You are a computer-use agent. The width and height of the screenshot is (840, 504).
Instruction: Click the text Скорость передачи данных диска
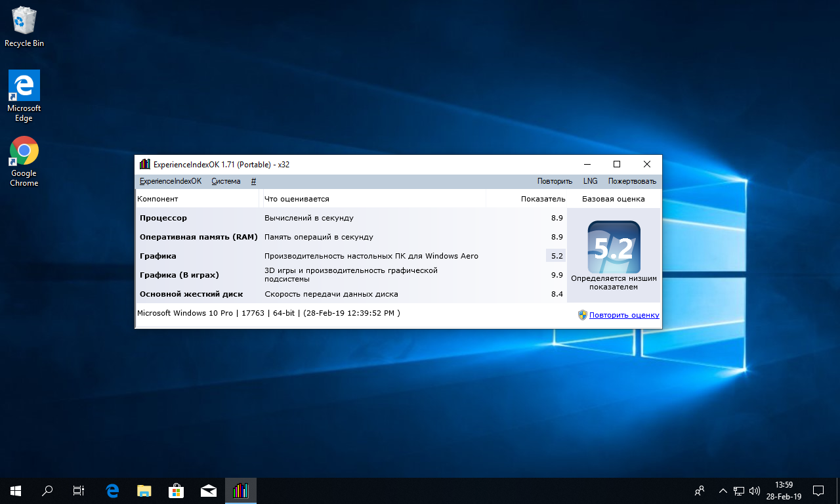tap(331, 294)
